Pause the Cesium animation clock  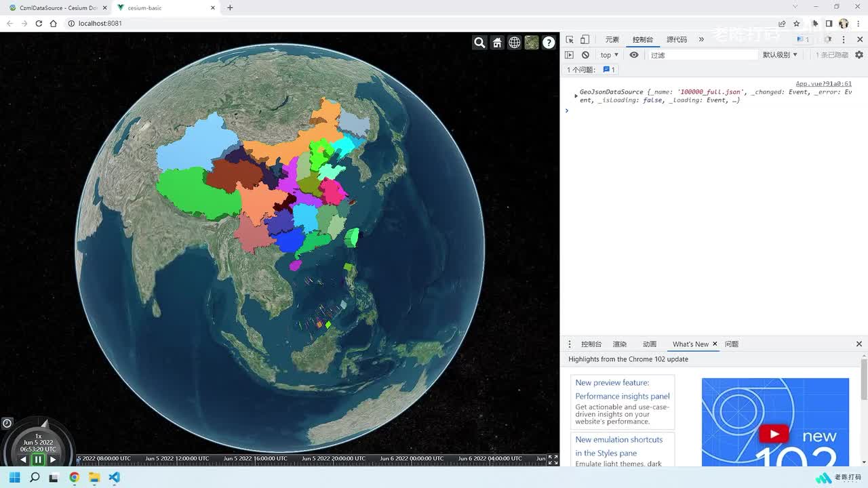[x=38, y=460]
